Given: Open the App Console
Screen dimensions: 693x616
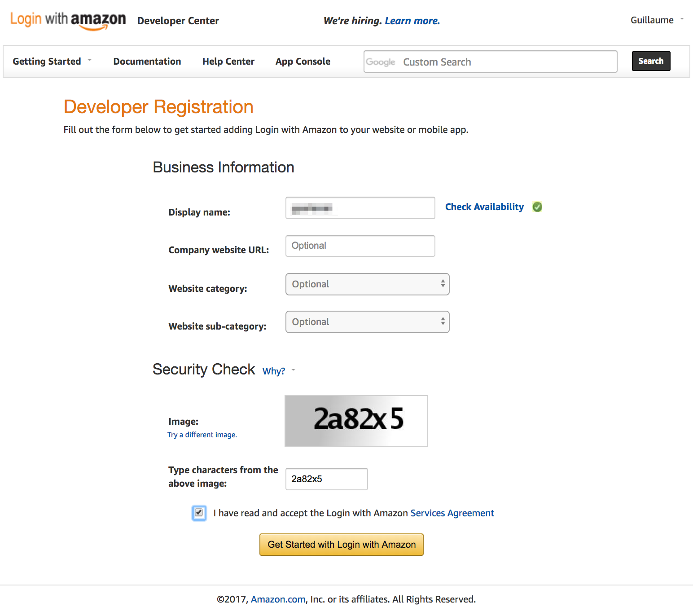Looking at the screenshot, I should [x=303, y=61].
